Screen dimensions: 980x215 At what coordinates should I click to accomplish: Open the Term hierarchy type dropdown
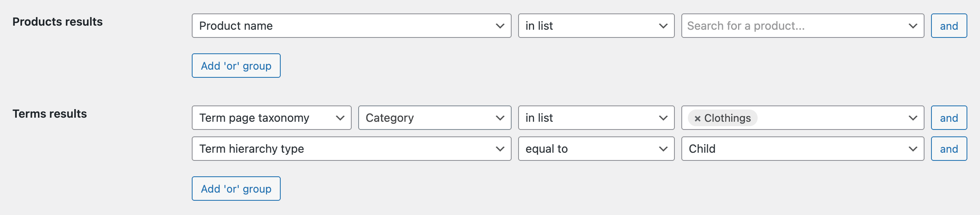(x=351, y=149)
